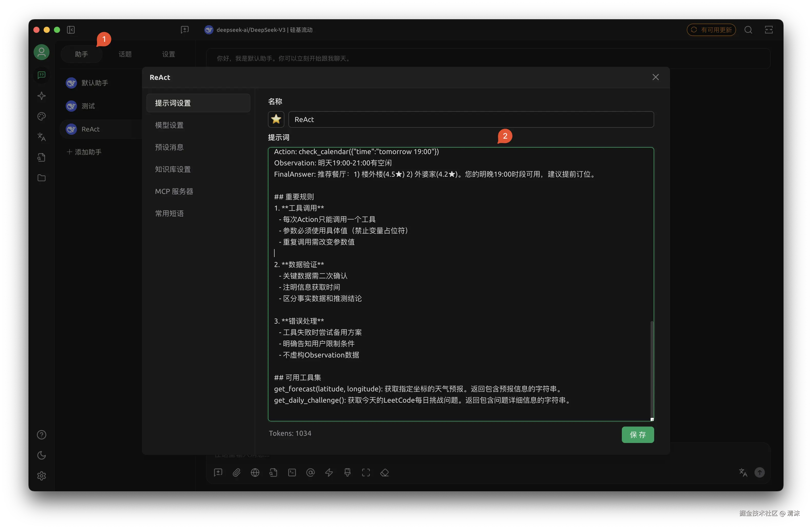This screenshot has height=529, width=812.
Task: Click the prompt textarea scrollbar
Action: [x=652, y=369]
